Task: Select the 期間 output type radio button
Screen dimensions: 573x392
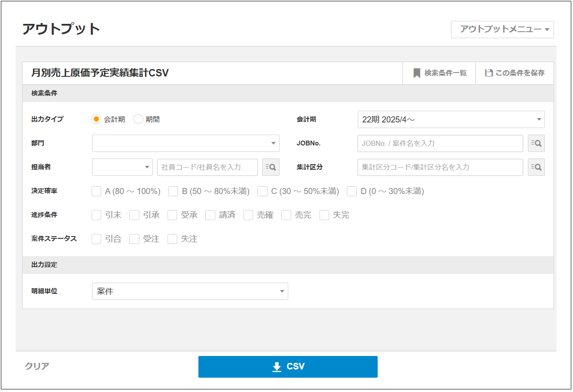Action: click(x=138, y=119)
